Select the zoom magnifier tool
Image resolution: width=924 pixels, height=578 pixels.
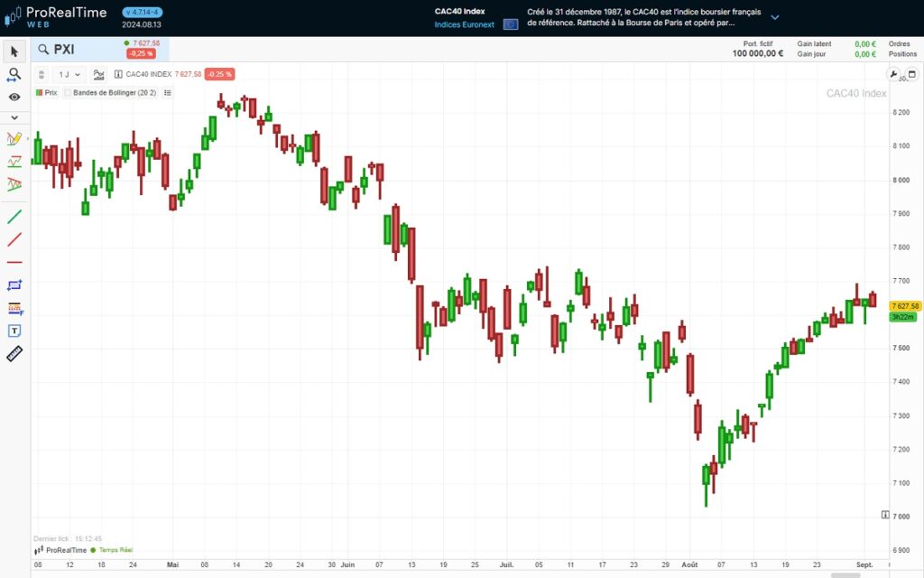point(13,74)
